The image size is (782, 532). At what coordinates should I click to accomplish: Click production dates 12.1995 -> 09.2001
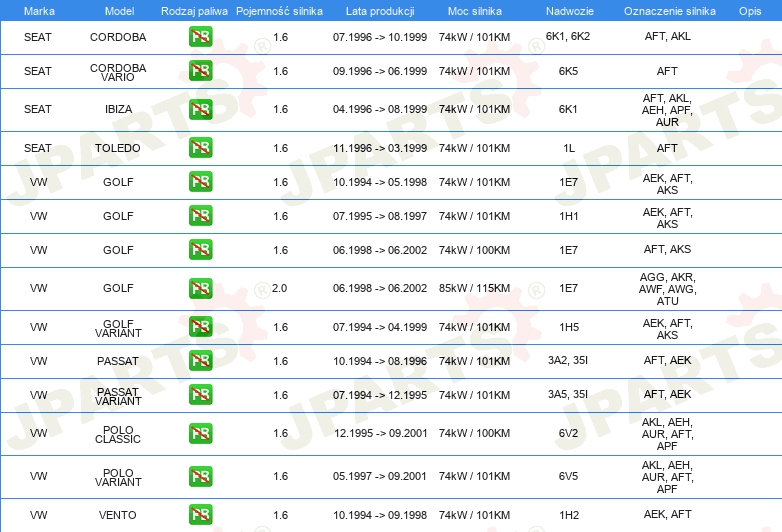[381, 433]
